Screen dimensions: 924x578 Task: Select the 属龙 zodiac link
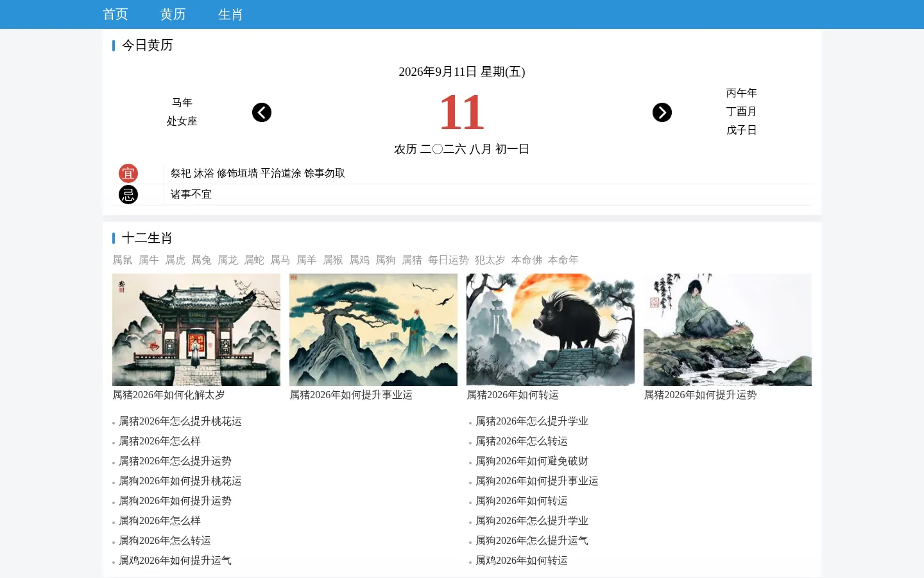pos(228,260)
